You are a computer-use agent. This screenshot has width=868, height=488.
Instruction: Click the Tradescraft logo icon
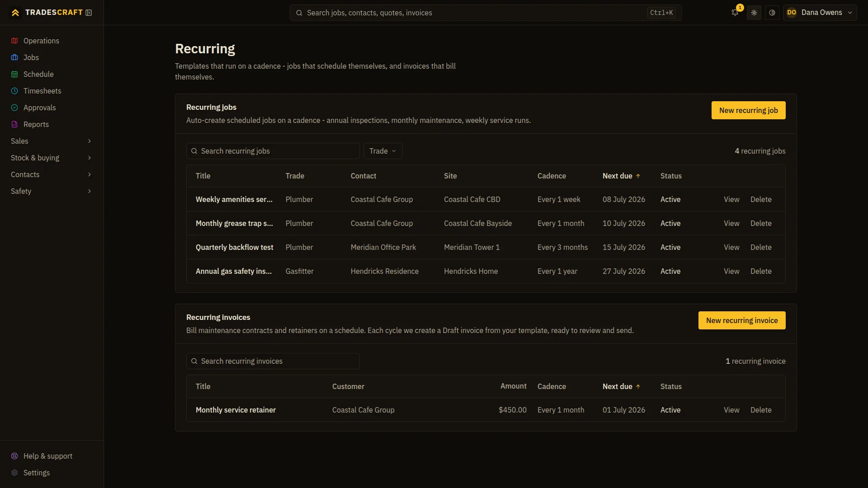click(x=15, y=13)
